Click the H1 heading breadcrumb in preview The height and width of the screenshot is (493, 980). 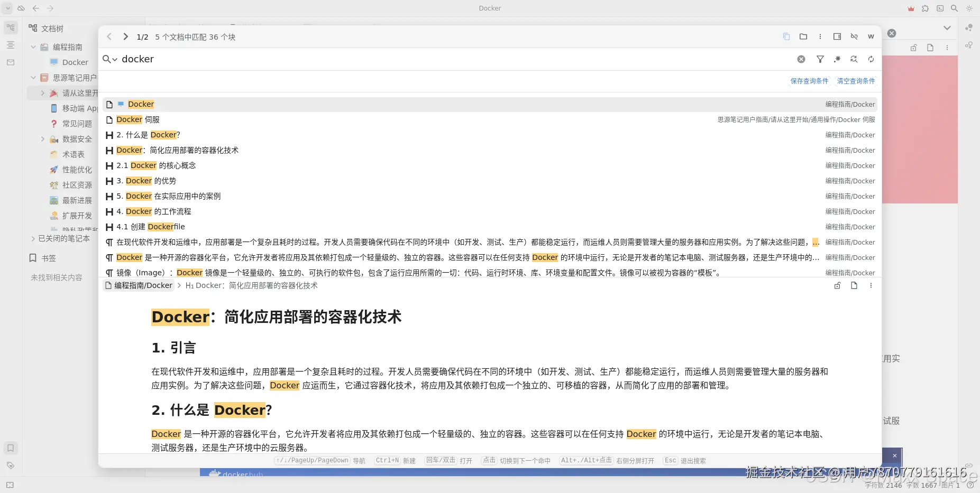(251, 285)
